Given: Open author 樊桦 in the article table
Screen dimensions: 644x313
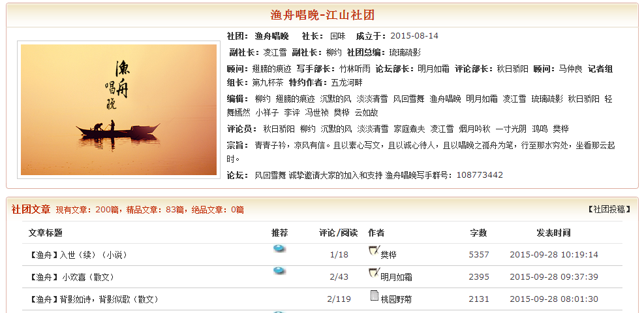Looking at the screenshot, I should point(388,255).
